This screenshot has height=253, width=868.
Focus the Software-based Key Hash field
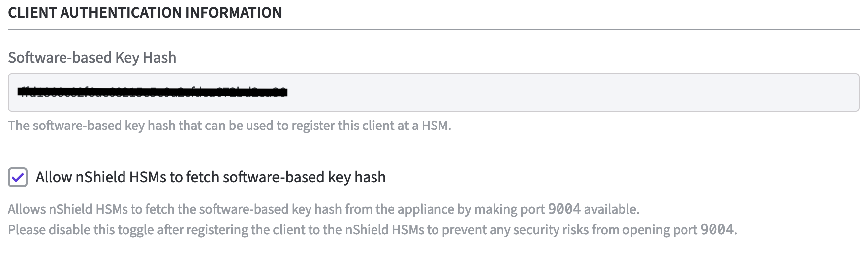433,93
